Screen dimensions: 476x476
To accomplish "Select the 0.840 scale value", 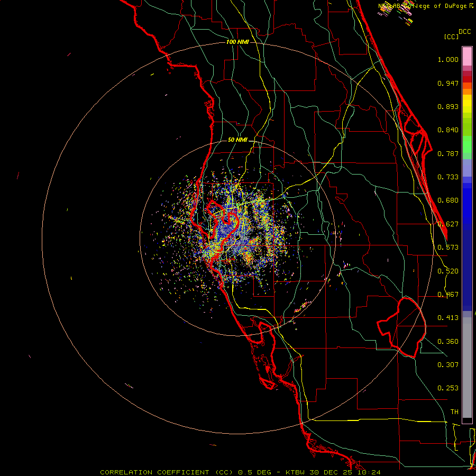I will click(x=448, y=130).
